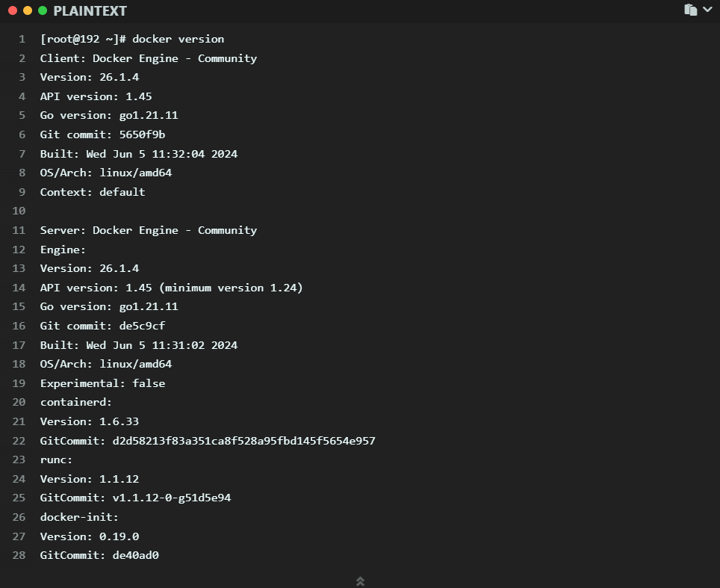Image resolution: width=720 pixels, height=588 pixels.
Task: Click 'OS/Arch: linux/amd64' on line 8
Action: [x=105, y=173]
